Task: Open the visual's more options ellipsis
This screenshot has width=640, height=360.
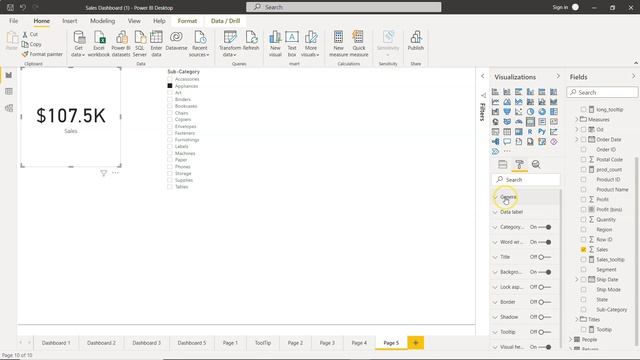Action: coord(116,173)
